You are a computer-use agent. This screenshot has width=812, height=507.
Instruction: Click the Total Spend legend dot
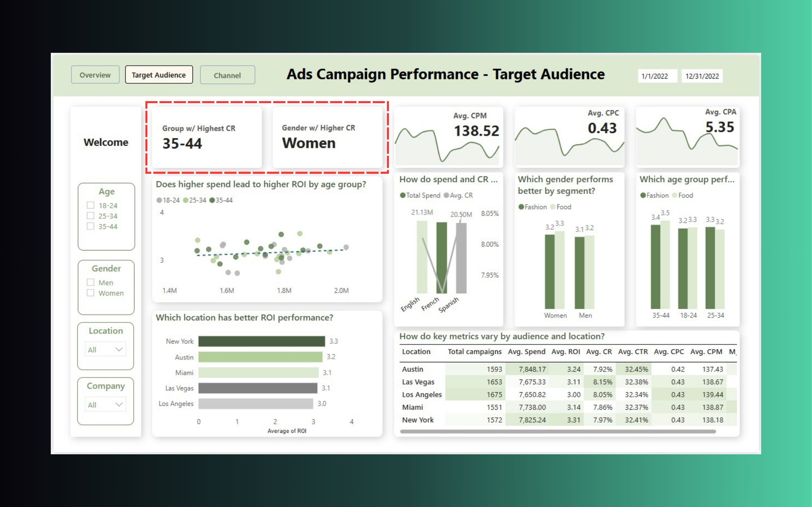402,195
